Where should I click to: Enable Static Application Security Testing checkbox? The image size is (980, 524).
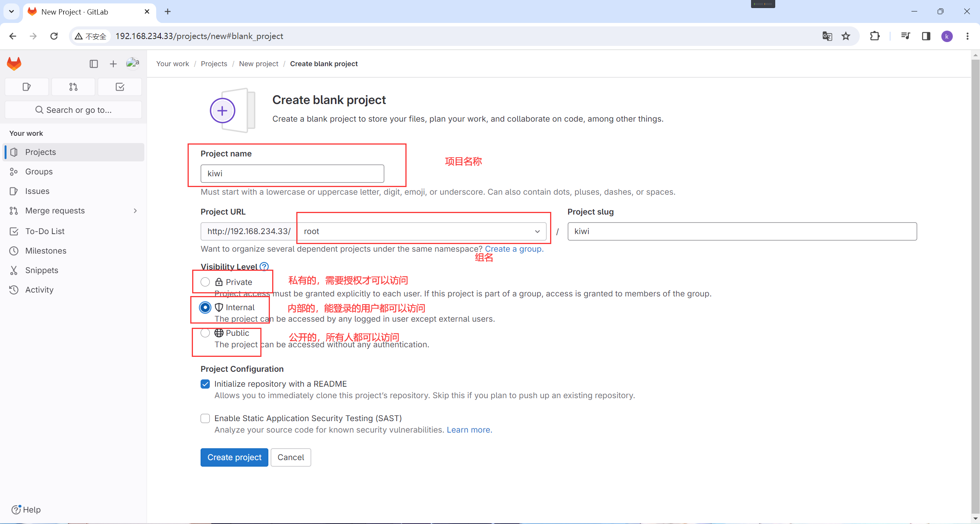tap(205, 418)
